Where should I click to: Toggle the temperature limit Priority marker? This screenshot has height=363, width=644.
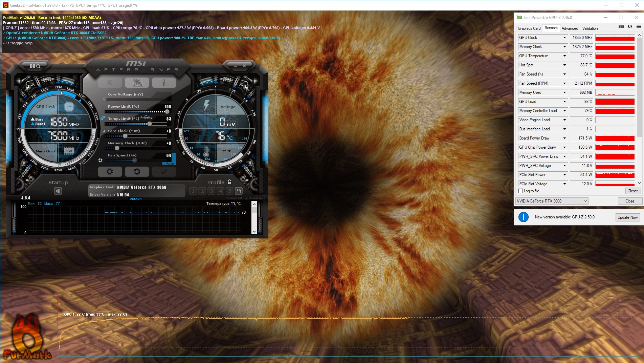pos(146,118)
